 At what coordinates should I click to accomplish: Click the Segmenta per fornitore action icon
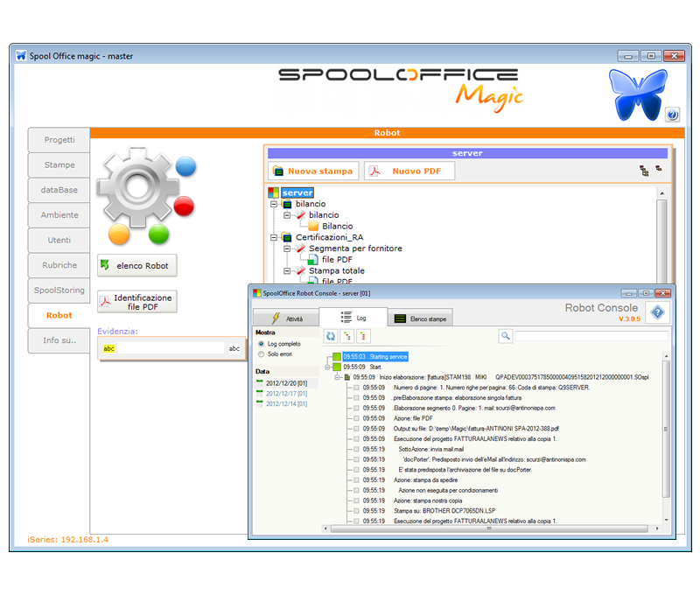pyautogui.click(x=301, y=248)
